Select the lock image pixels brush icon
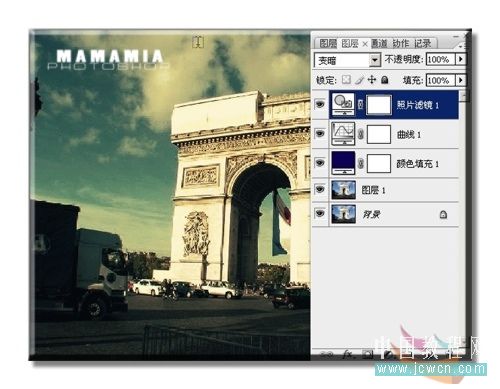Screen dimensions: 500x389 pos(359,80)
